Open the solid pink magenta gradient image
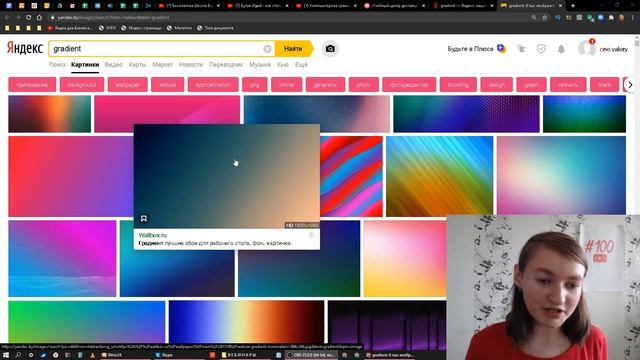This screenshot has width=640, height=360. click(x=167, y=109)
